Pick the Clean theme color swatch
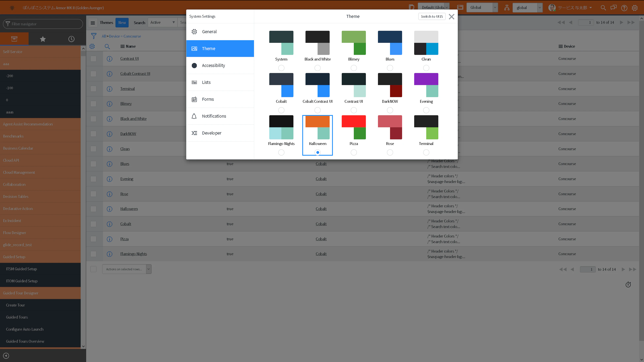The width and height of the screenshot is (644, 362). [426, 43]
